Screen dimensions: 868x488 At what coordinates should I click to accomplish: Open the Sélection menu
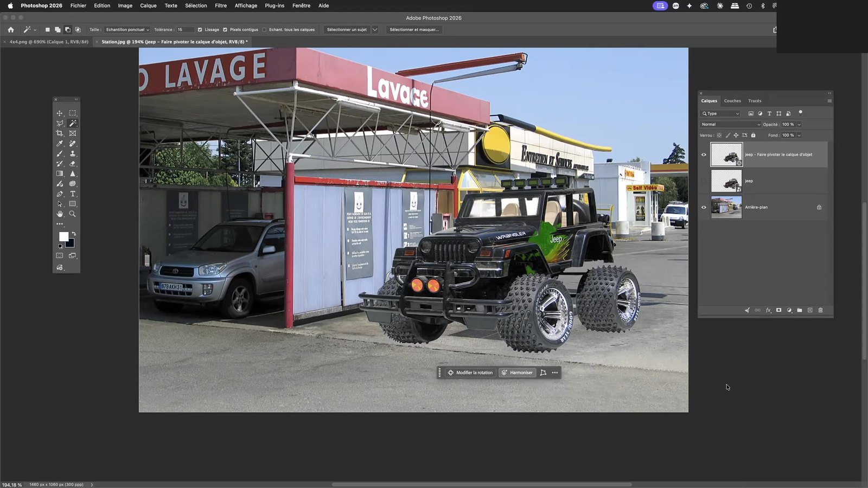click(196, 5)
